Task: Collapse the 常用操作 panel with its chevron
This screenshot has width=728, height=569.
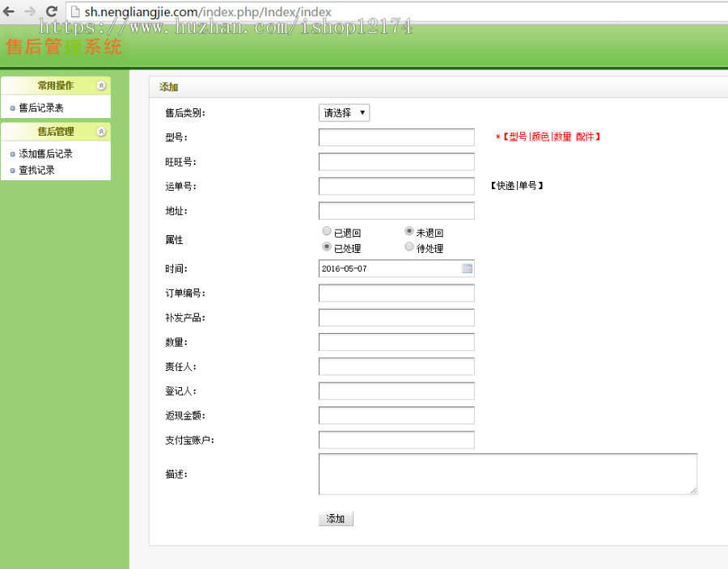Action: [102, 85]
